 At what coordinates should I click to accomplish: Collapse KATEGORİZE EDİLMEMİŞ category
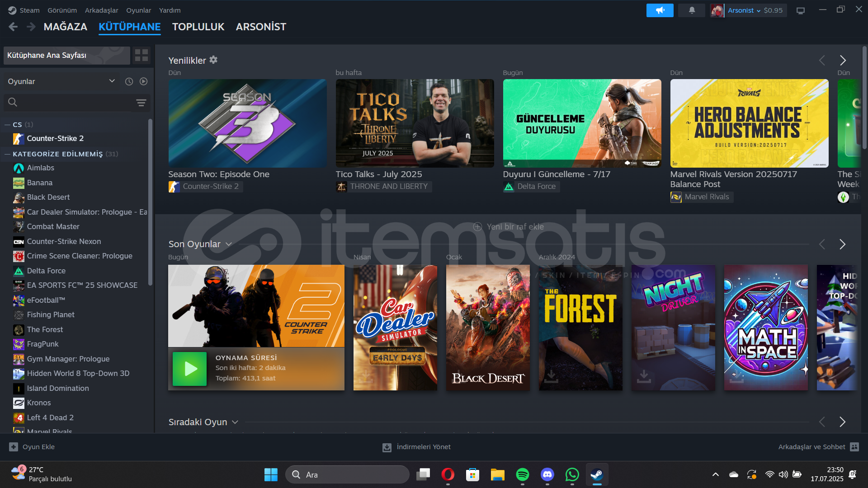[7, 154]
